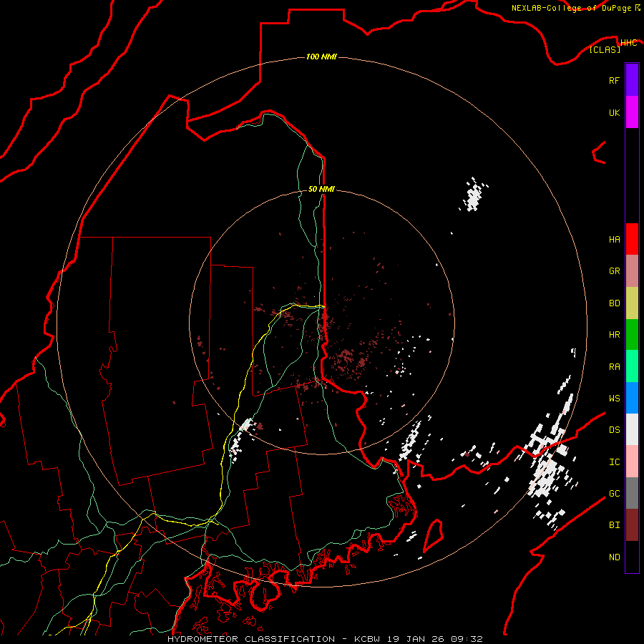Pick the HR green legend swatch

632,334
